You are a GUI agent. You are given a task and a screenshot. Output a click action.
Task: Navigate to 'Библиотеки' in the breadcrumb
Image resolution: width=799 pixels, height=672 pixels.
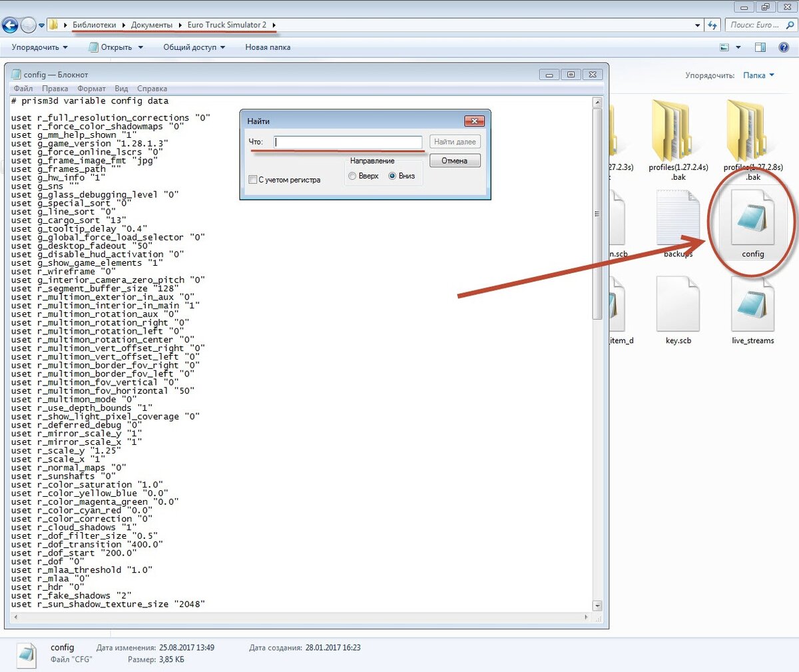point(94,25)
